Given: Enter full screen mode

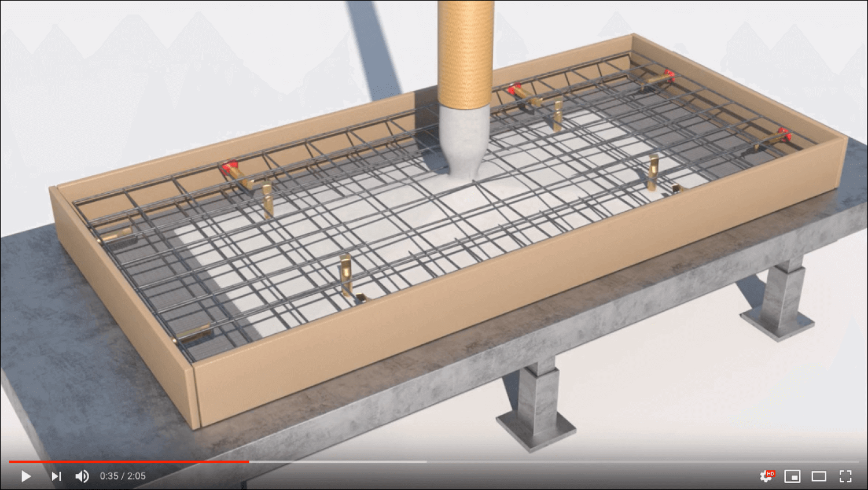Looking at the screenshot, I should [x=845, y=476].
